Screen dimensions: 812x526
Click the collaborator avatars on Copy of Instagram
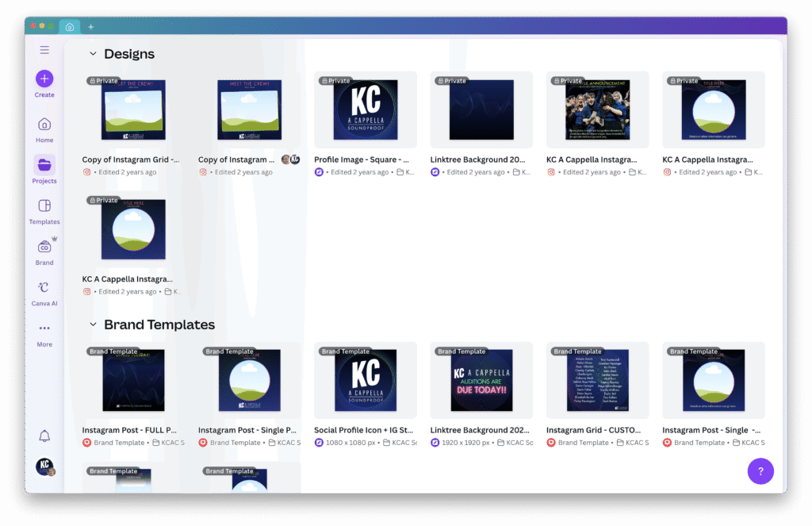click(x=290, y=159)
